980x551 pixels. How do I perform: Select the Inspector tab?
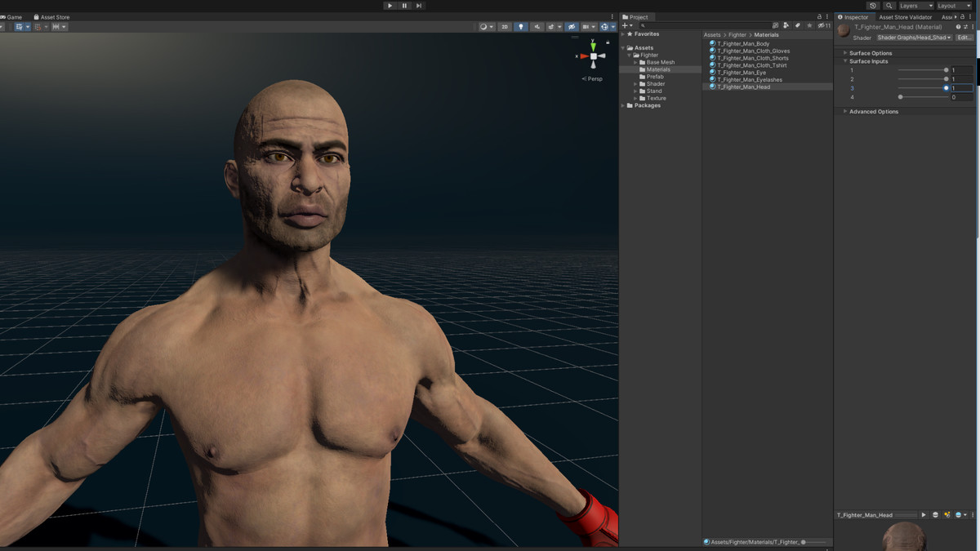[x=853, y=17]
